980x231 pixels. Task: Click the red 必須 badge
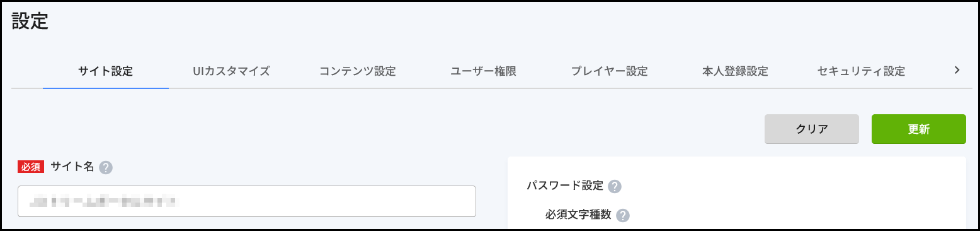[x=31, y=167]
